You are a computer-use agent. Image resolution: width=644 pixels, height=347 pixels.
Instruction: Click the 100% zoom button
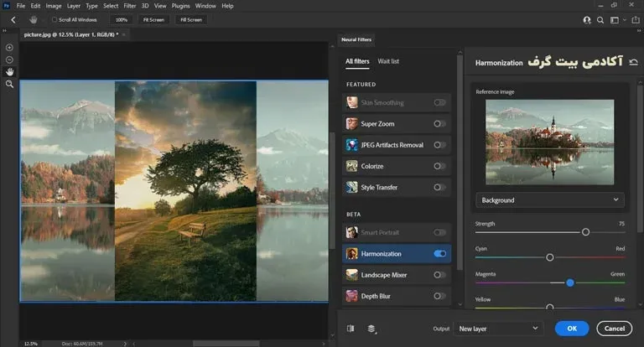[x=121, y=20]
